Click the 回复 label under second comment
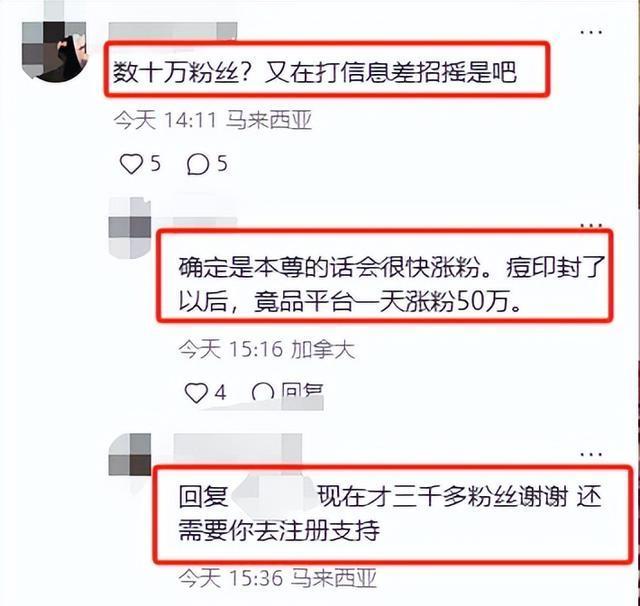The width and height of the screenshot is (640, 606). click(x=302, y=393)
